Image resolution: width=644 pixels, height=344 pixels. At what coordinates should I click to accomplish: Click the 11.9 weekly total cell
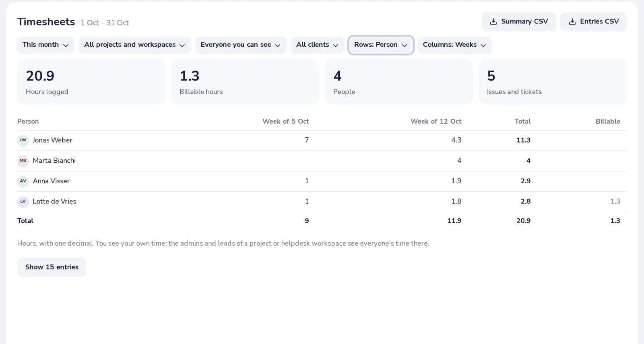tap(454, 221)
